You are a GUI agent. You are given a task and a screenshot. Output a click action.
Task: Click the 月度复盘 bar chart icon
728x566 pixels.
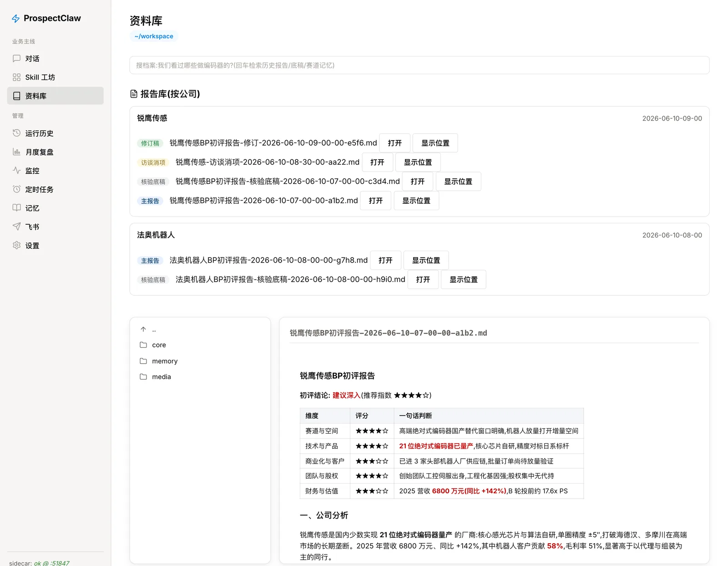17,152
